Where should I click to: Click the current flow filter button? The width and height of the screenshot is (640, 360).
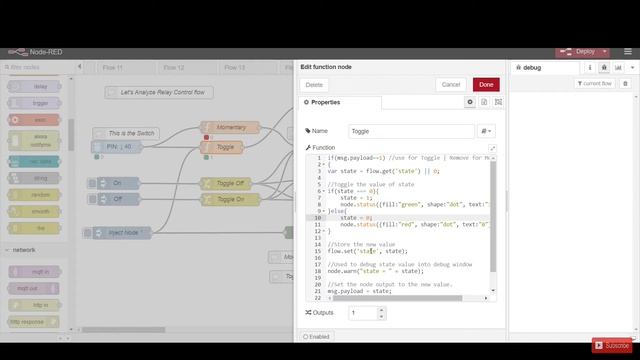click(x=595, y=84)
